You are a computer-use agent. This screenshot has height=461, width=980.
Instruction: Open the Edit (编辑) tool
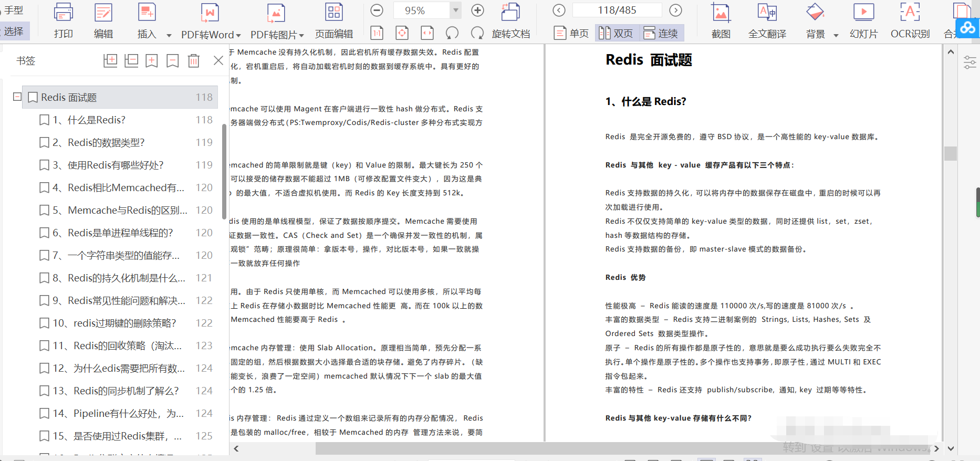tap(103, 21)
